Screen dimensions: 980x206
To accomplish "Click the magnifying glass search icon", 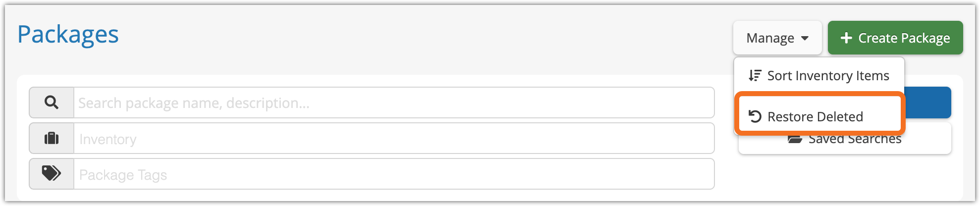I will (x=52, y=103).
